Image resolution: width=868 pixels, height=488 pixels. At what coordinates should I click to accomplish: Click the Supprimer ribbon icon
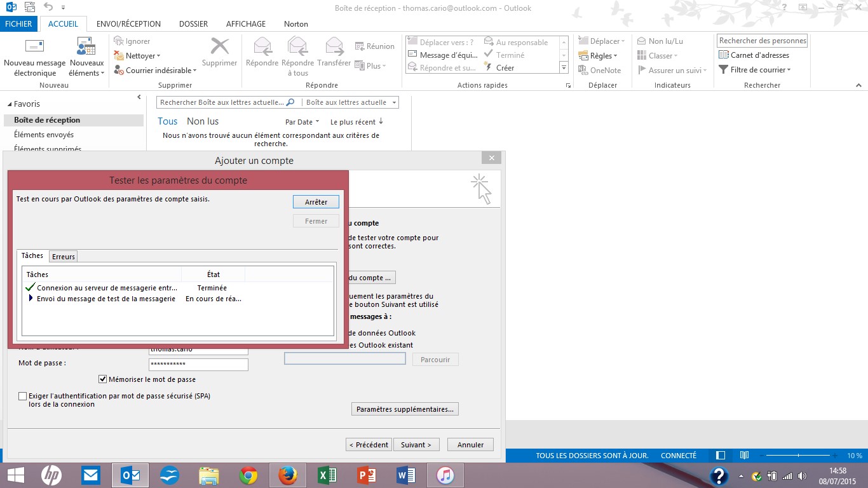click(219, 48)
